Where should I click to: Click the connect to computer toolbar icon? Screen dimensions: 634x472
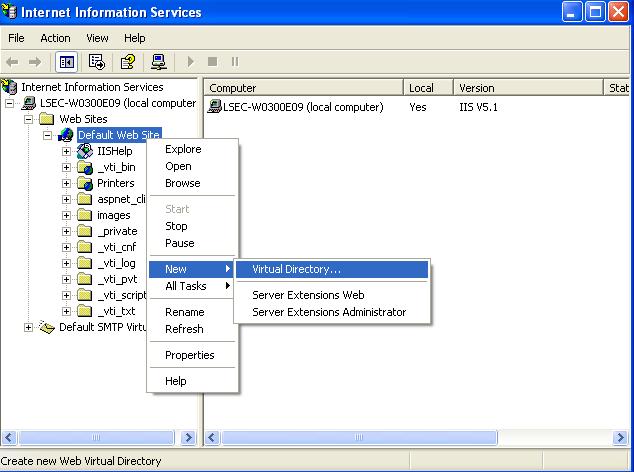pos(159,62)
